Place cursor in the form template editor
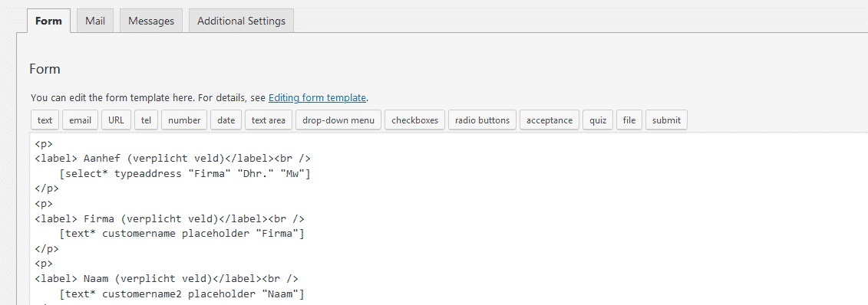 pos(449,218)
